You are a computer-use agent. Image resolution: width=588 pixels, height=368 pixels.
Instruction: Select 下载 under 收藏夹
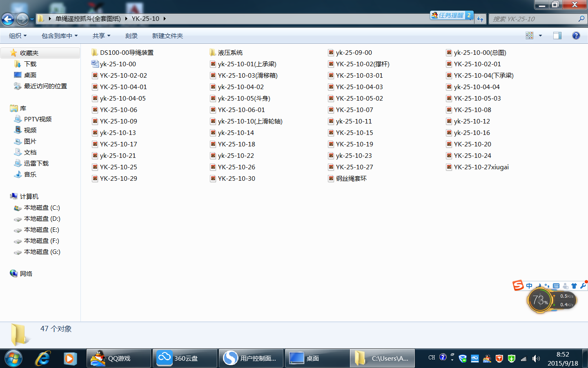pos(30,64)
